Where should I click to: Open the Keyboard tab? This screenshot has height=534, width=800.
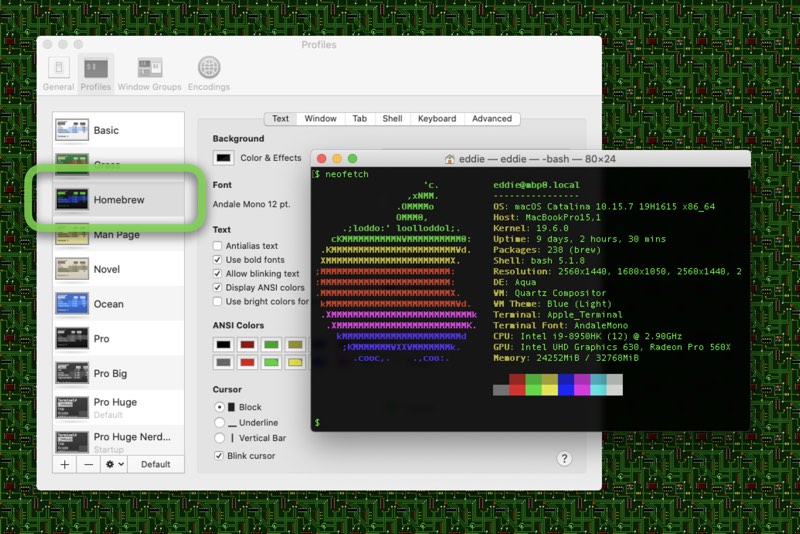coord(437,118)
